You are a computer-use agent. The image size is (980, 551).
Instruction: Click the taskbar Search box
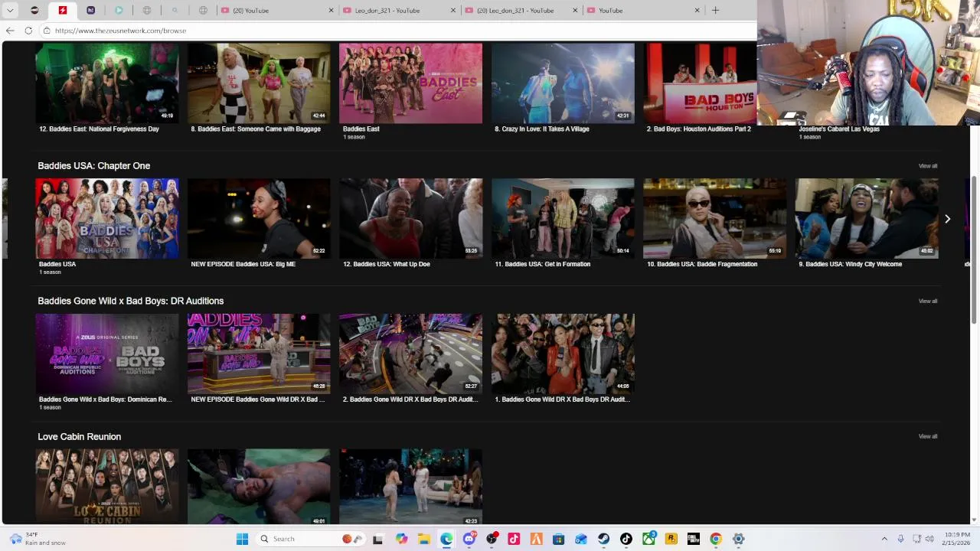pos(306,539)
